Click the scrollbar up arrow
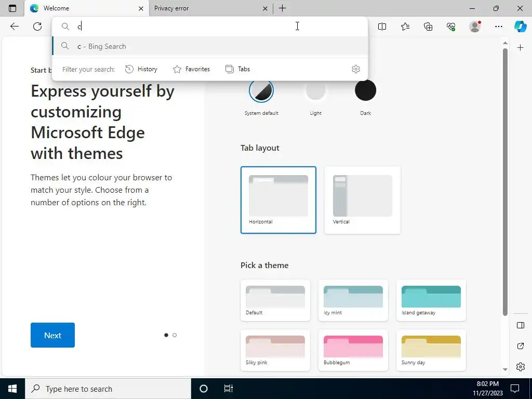 click(x=505, y=43)
